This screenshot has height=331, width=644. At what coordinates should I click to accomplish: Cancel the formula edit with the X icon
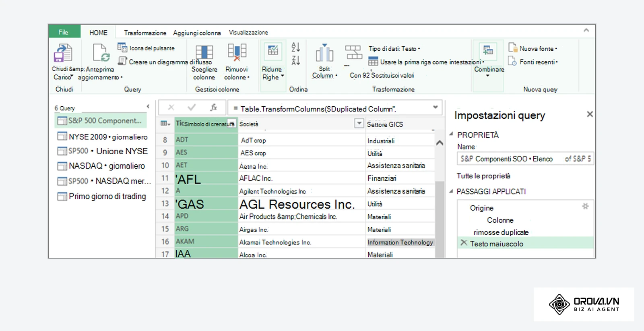(x=171, y=108)
